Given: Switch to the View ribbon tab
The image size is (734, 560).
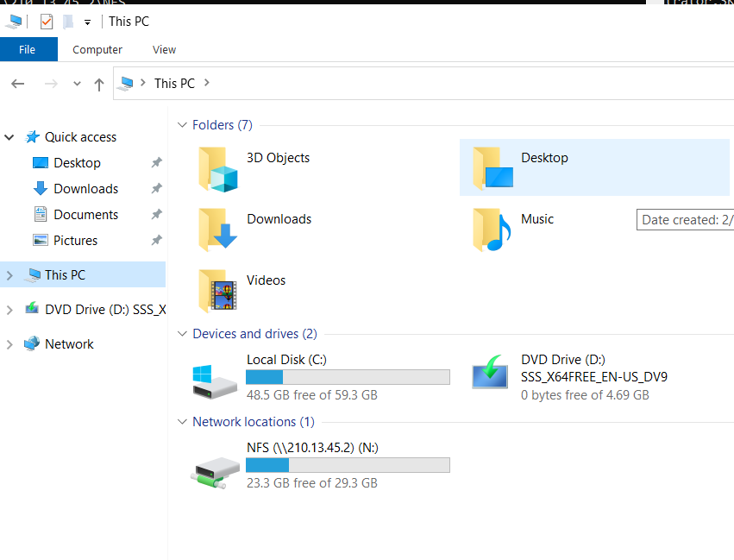Looking at the screenshot, I should (x=164, y=50).
